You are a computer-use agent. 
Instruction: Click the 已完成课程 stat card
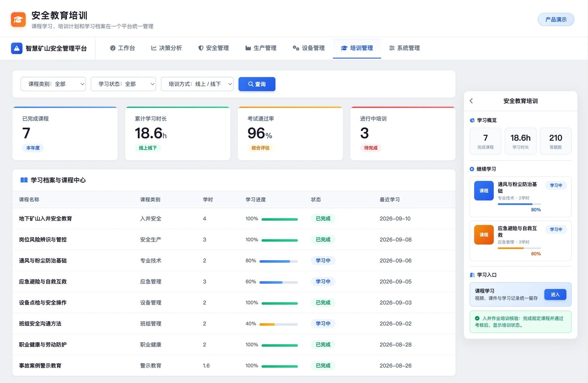pos(65,134)
